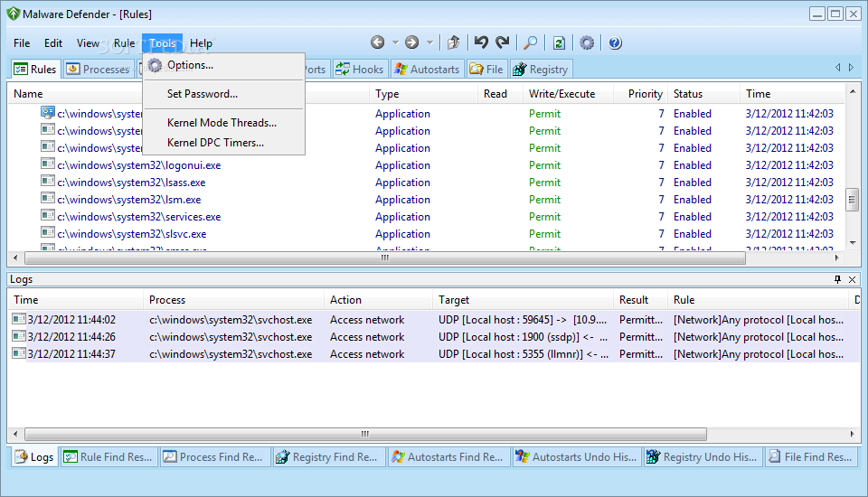Click the Undo toolbar icon
The image size is (868, 497).
pos(481,42)
